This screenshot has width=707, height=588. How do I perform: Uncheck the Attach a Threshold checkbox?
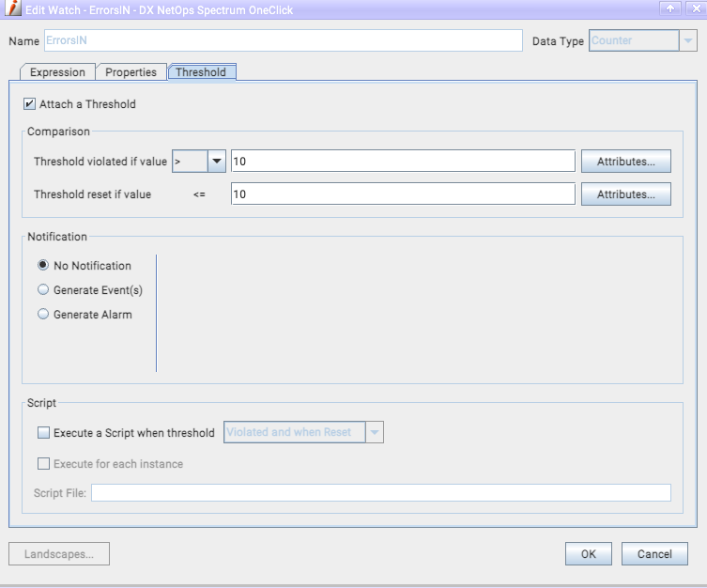tap(29, 104)
